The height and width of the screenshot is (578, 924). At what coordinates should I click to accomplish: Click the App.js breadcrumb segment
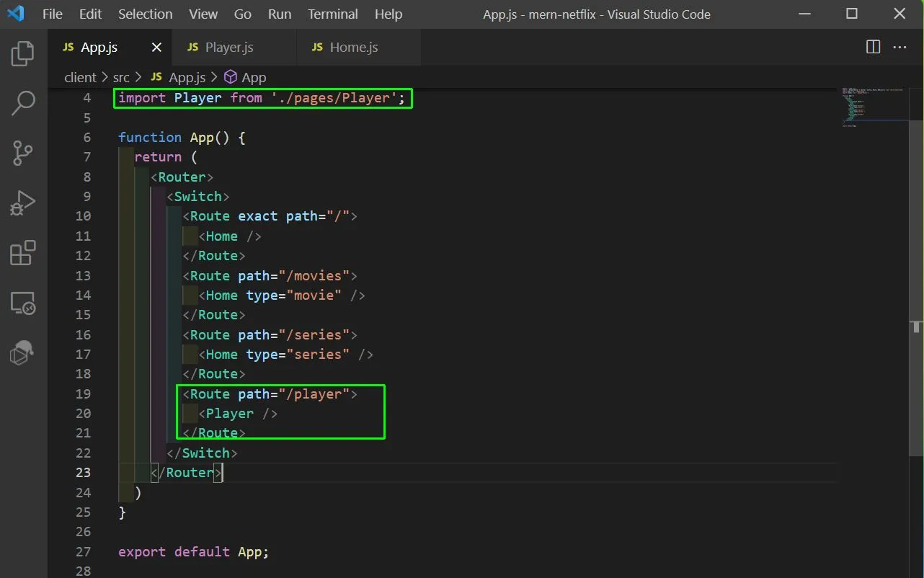point(179,77)
